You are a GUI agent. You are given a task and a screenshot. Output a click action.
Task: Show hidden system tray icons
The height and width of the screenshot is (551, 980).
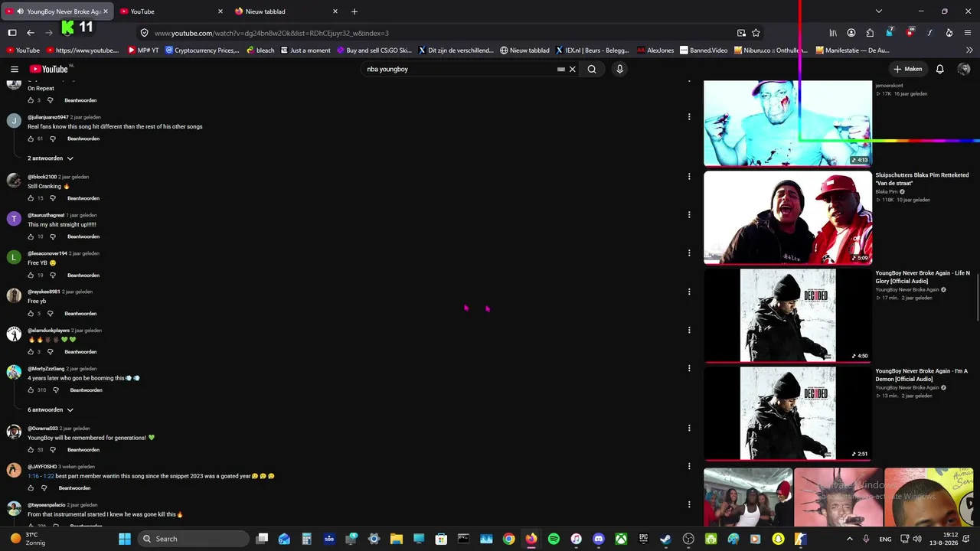tap(849, 539)
